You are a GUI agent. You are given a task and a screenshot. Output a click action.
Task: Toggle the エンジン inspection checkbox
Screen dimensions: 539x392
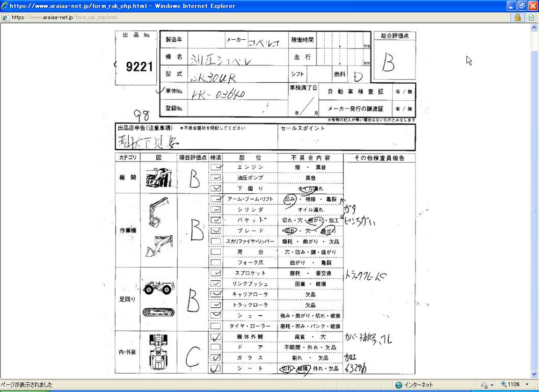[x=216, y=167]
